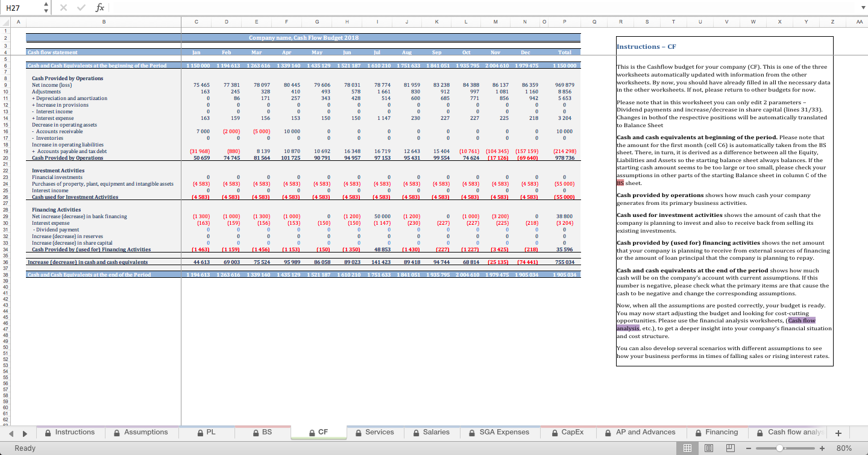Go to the CapEx sheet tab
This screenshot has width=868, height=455.
(x=567, y=432)
